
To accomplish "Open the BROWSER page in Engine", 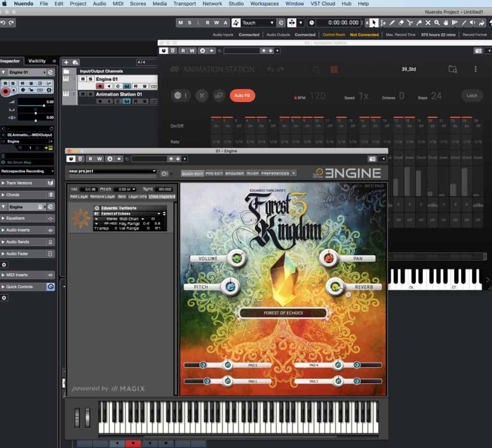I will (234, 174).
